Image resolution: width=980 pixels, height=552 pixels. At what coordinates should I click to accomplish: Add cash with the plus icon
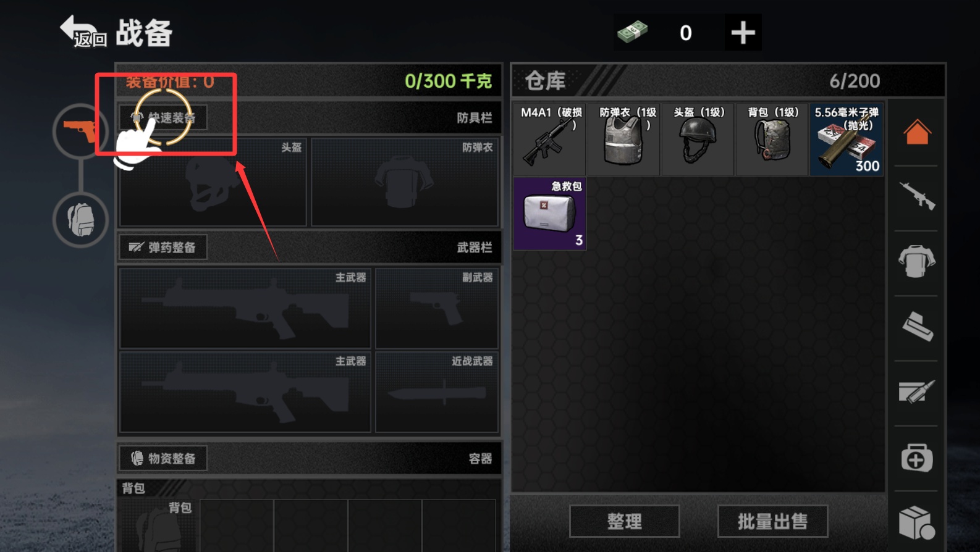click(x=743, y=32)
